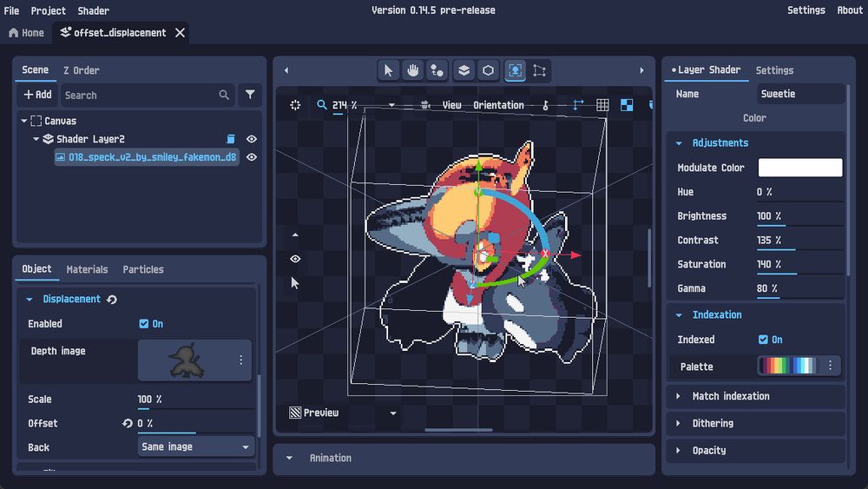This screenshot has width=868, height=489.
Task: Click left arrow at toolbar start
Action: pyautogui.click(x=286, y=70)
